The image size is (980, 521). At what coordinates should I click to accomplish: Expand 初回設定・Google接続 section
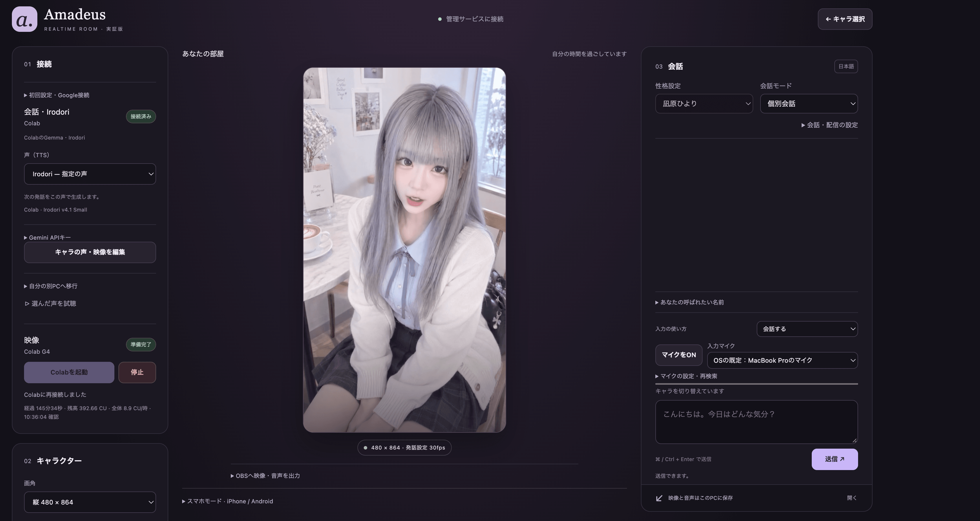pos(57,95)
